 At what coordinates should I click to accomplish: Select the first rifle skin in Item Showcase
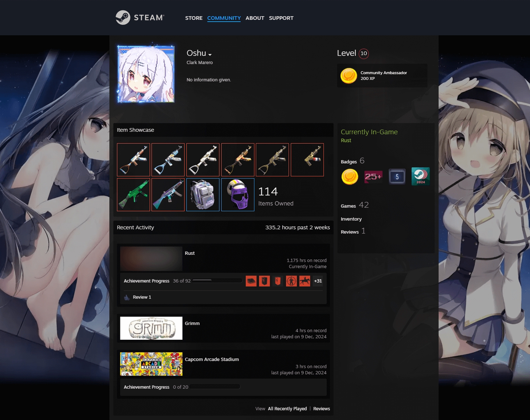134,160
